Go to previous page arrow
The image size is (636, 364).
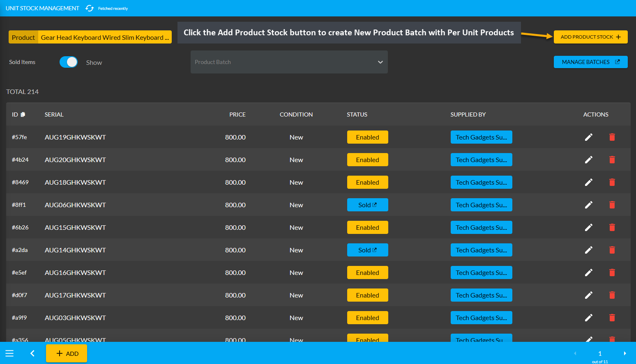(575, 353)
